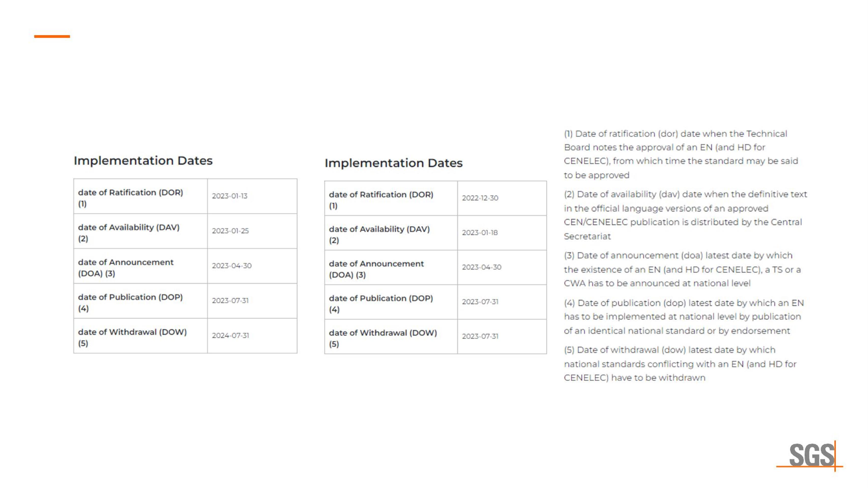Click the availability date 2023-01-18
868x488 pixels.
click(x=479, y=233)
